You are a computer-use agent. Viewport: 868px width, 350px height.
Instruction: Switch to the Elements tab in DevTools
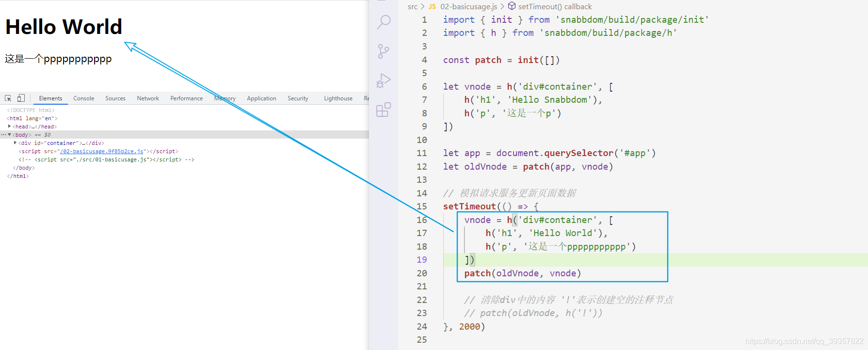(x=50, y=98)
